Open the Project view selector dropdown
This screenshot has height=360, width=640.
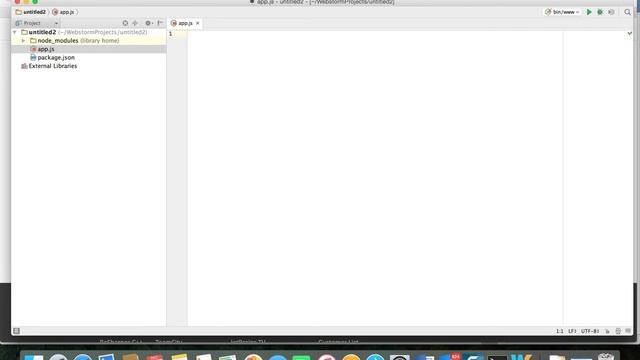[37, 23]
